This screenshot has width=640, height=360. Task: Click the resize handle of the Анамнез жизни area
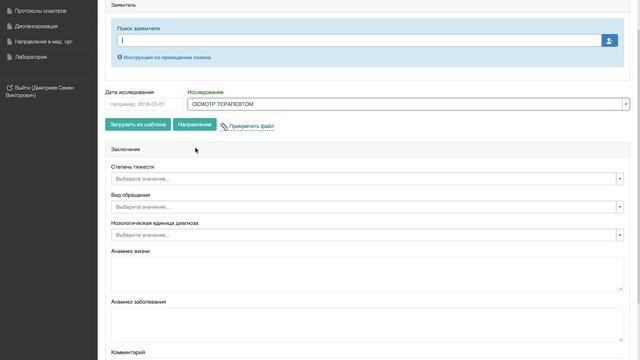coord(620,289)
